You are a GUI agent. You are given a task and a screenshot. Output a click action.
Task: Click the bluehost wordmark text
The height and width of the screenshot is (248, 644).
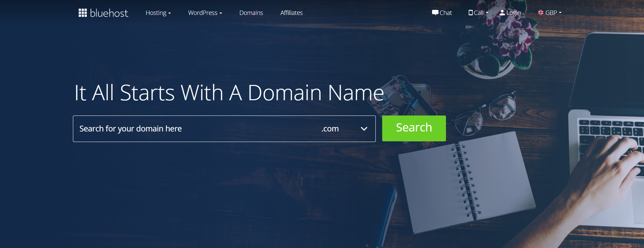(x=109, y=13)
